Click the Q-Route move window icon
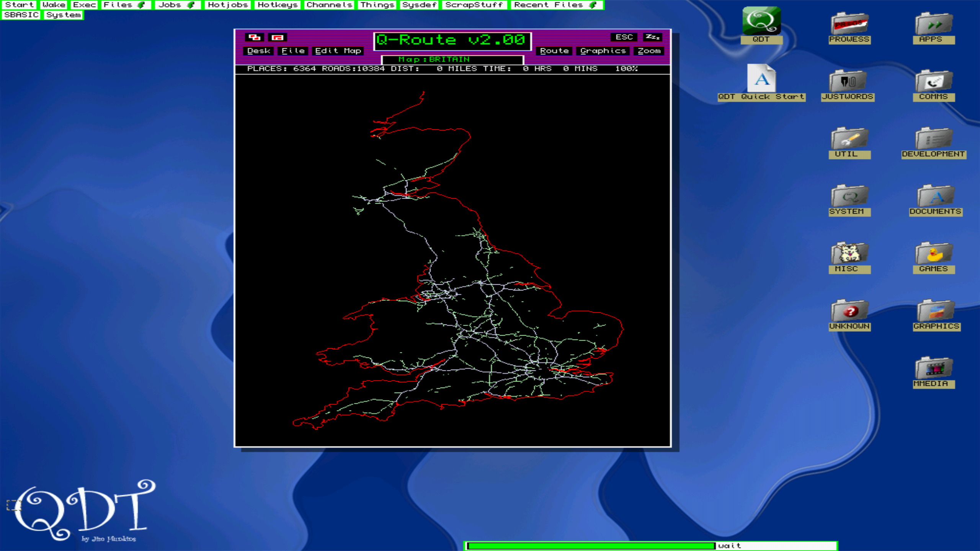Viewport: 980px width, 551px height. point(255,37)
